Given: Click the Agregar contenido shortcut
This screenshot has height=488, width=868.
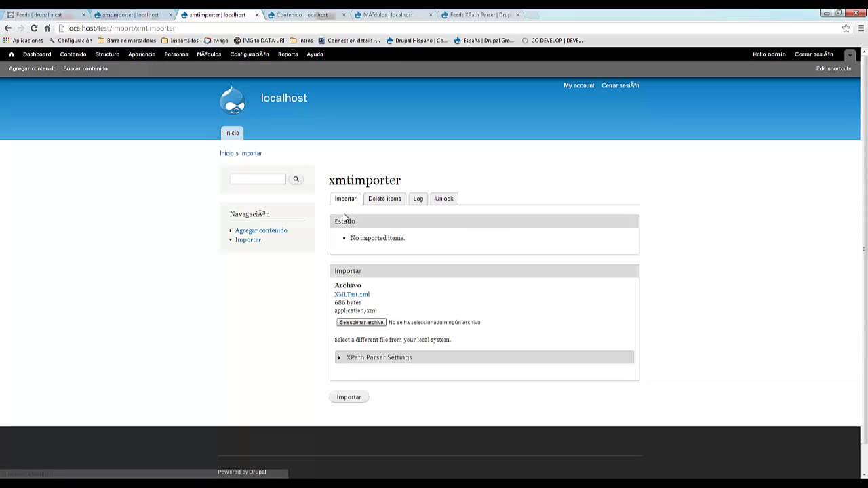Looking at the screenshot, I should point(33,68).
